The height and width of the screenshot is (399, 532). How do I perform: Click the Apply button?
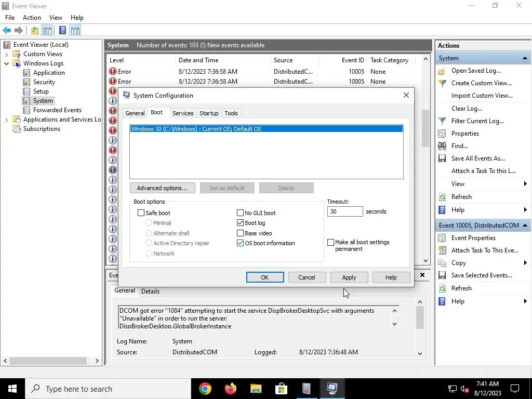[x=349, y=277]
